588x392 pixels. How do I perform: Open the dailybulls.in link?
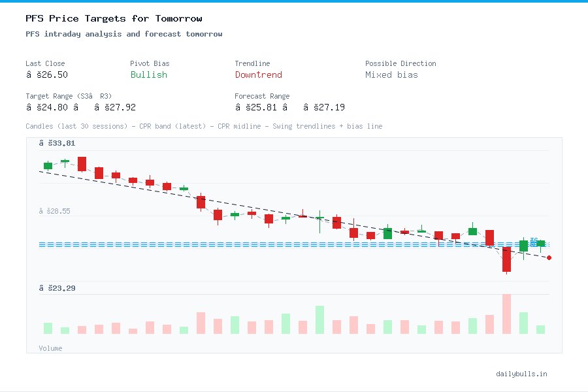pos(521,374)
